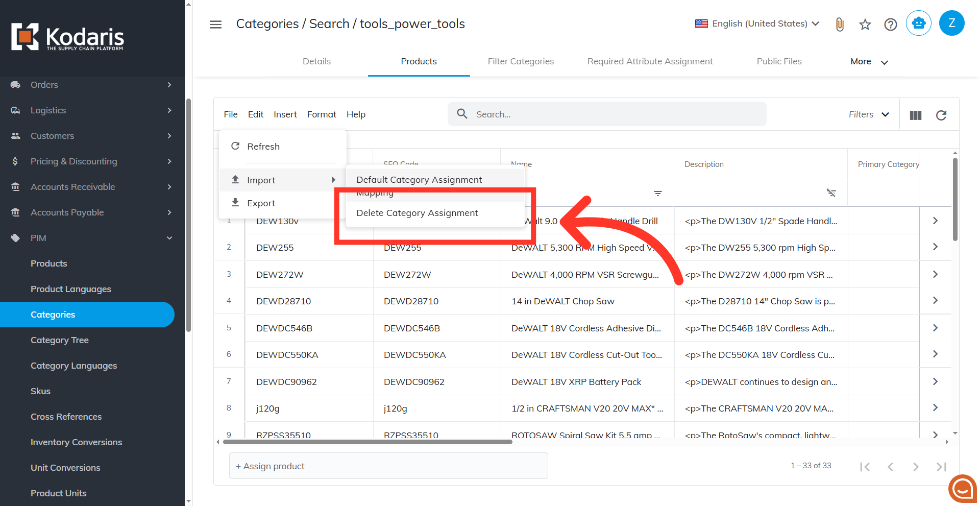Screen dimensions: 980x506
Task: Open row details arrow for DEWDC546B
Action: click(935, 327)
